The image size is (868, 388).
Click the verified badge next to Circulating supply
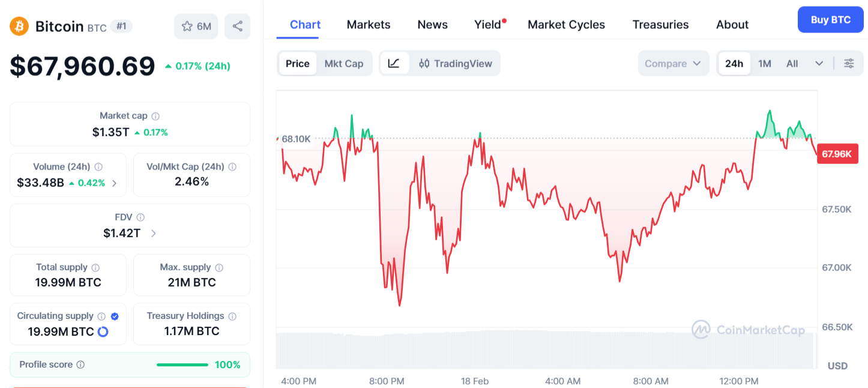pyautogui.click(x=114, y=315)
